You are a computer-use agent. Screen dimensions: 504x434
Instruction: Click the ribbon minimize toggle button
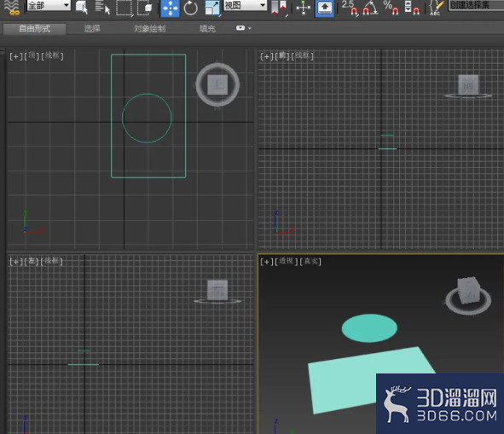tap(240, 28)
